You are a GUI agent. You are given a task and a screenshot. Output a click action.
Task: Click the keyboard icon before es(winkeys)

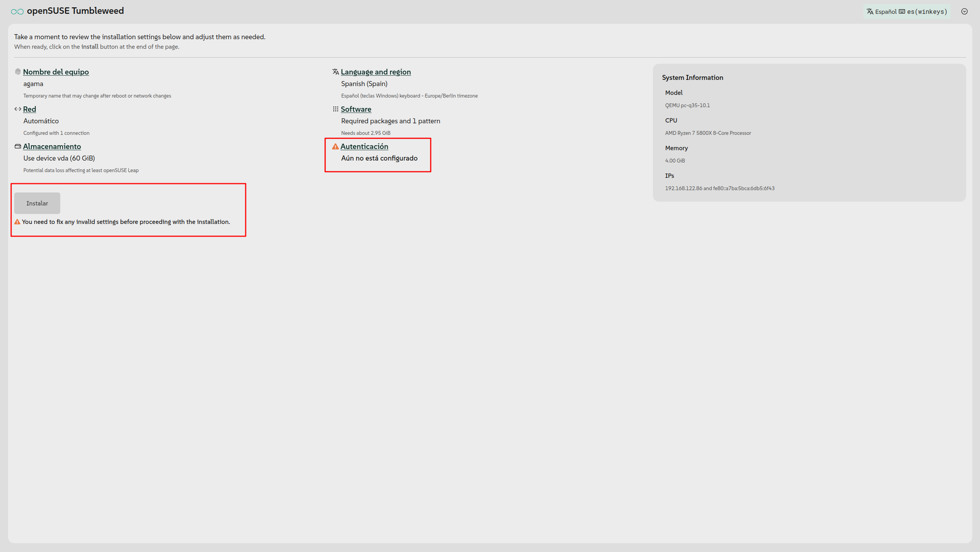(902, 12)
